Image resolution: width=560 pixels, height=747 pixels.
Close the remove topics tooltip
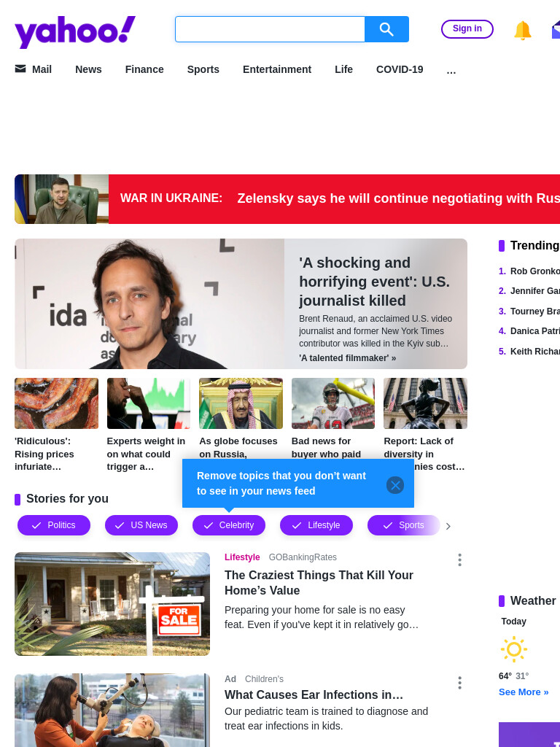coord(394,485)
